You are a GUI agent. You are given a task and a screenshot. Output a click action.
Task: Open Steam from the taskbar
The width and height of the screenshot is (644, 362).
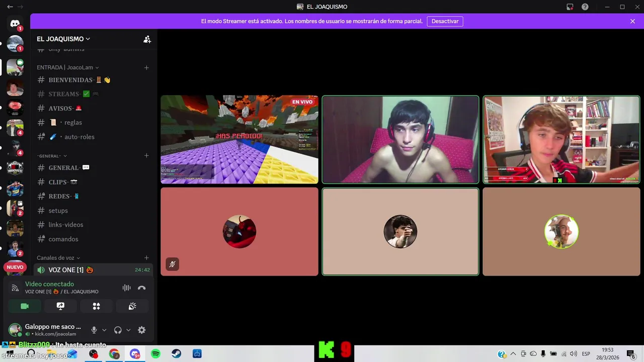(x=176, y=354)
